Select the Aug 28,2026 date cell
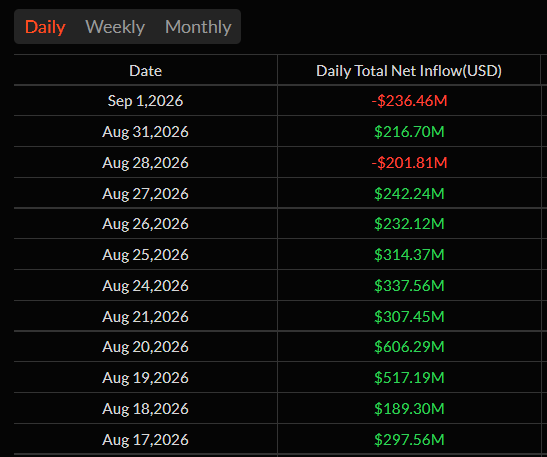The width and height of the screenshot is (547, 457). (x=145, y=163)
